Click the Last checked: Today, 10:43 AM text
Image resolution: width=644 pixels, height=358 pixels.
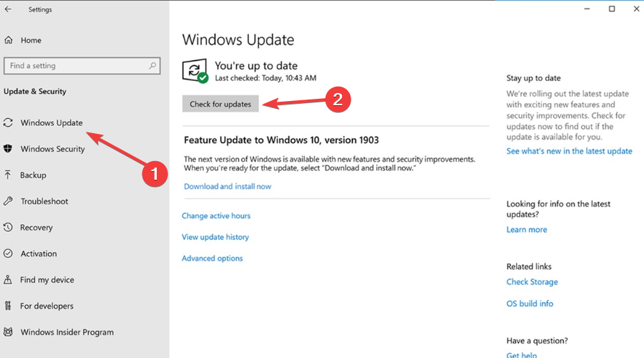[265, 78]
